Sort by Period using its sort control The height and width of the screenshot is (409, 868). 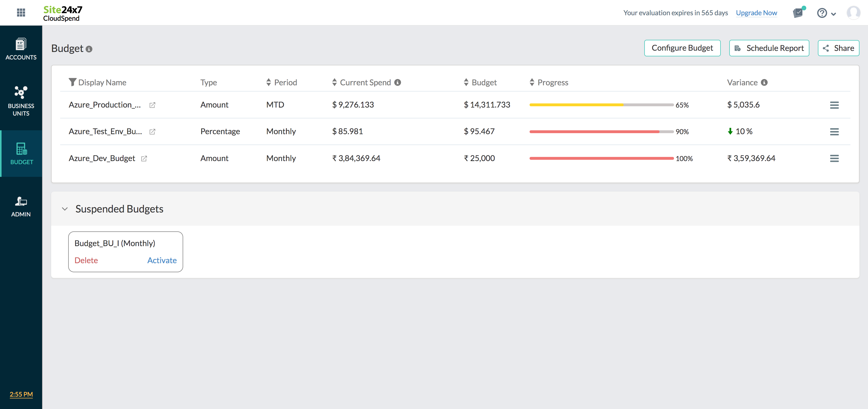pyautogui.click(x=268, y=82)
